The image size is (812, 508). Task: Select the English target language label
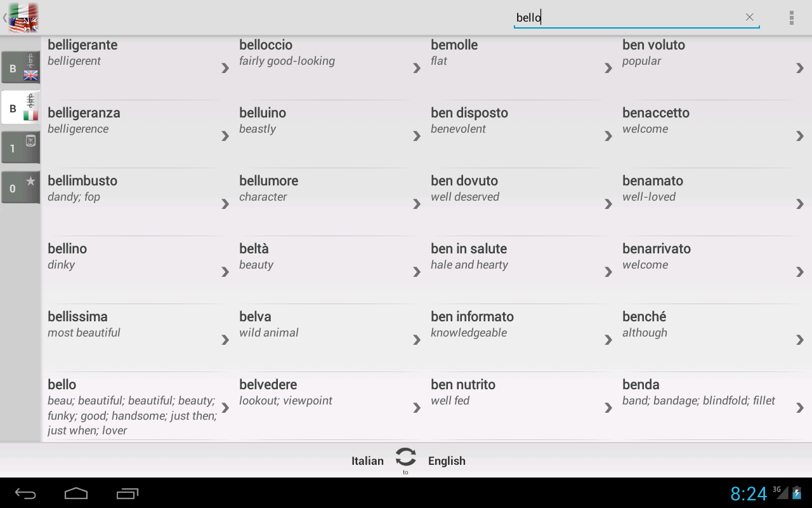tap(447, 461)
